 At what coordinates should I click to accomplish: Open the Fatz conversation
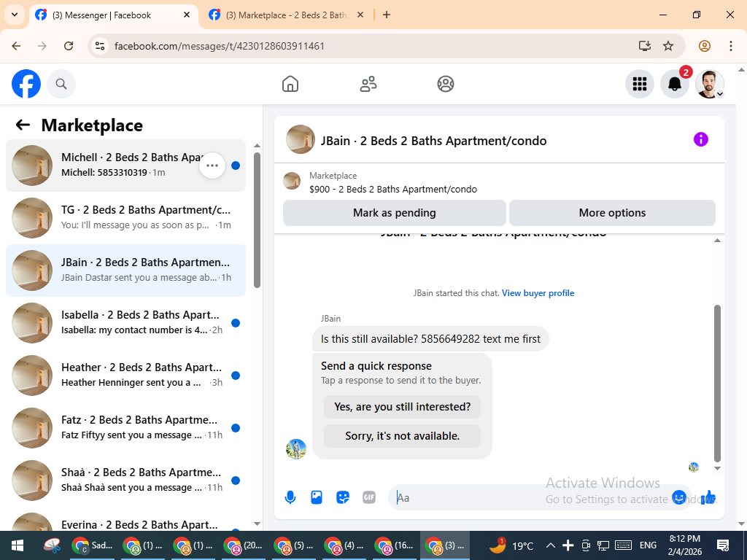pos(125,427)
